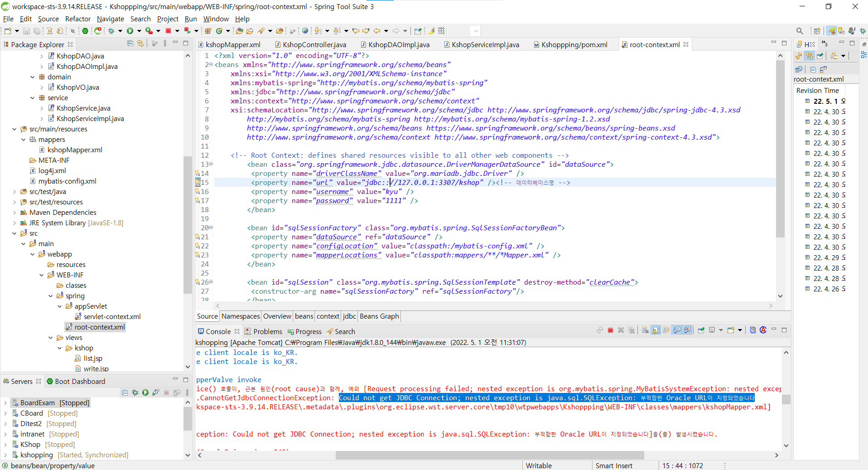Viewport: 868px width, 470px height.
Task: Select the kshopping server entry
Action: 70,455
